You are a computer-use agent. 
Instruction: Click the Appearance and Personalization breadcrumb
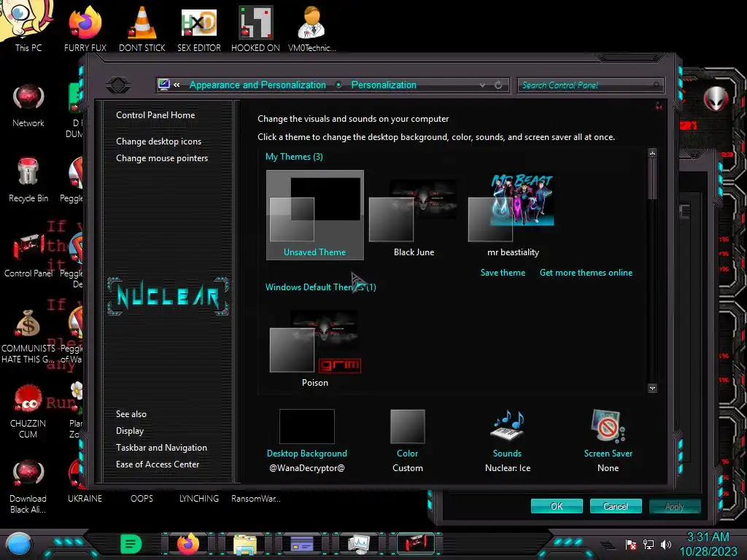(x=258, y=85)
